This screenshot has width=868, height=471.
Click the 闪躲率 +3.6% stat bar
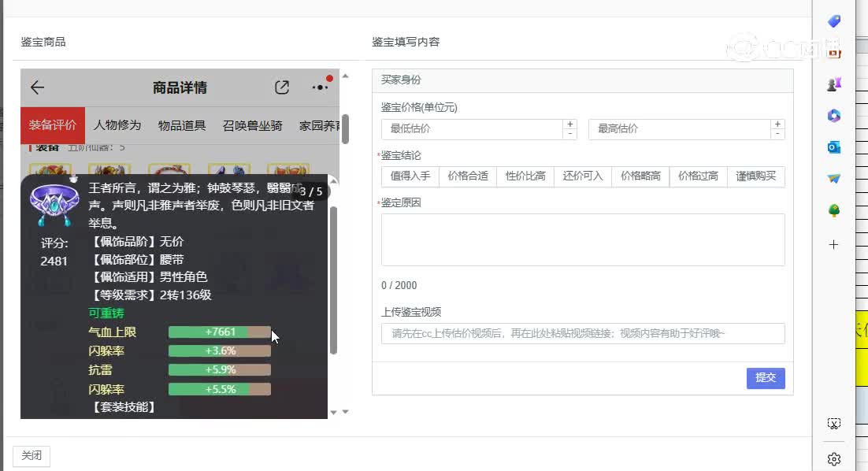tap(220, 351)
